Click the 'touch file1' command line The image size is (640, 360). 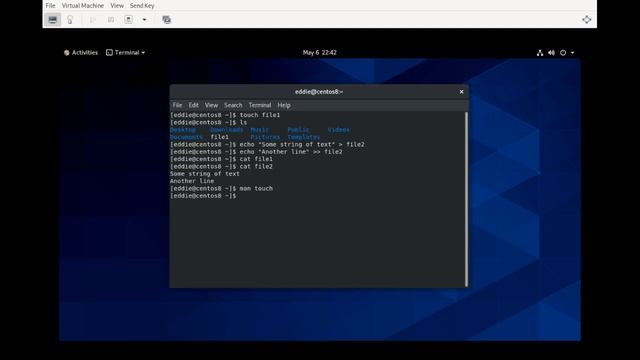225,115
